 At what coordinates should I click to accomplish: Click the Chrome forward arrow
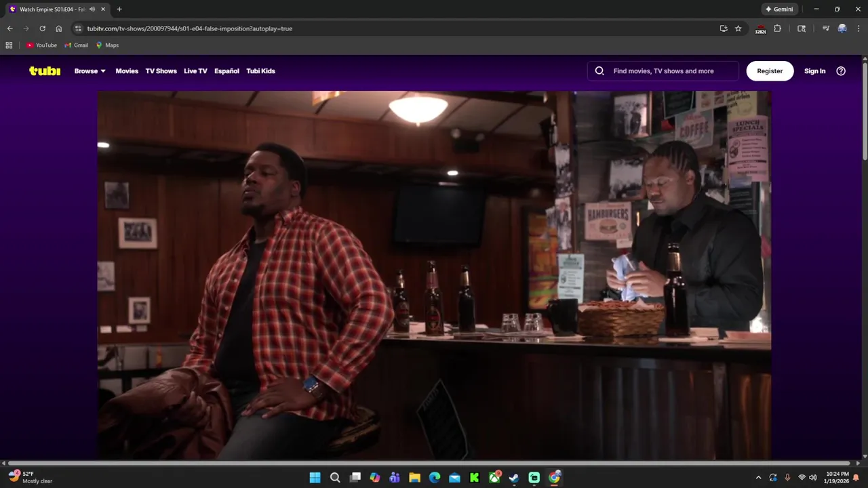[26, 28]
